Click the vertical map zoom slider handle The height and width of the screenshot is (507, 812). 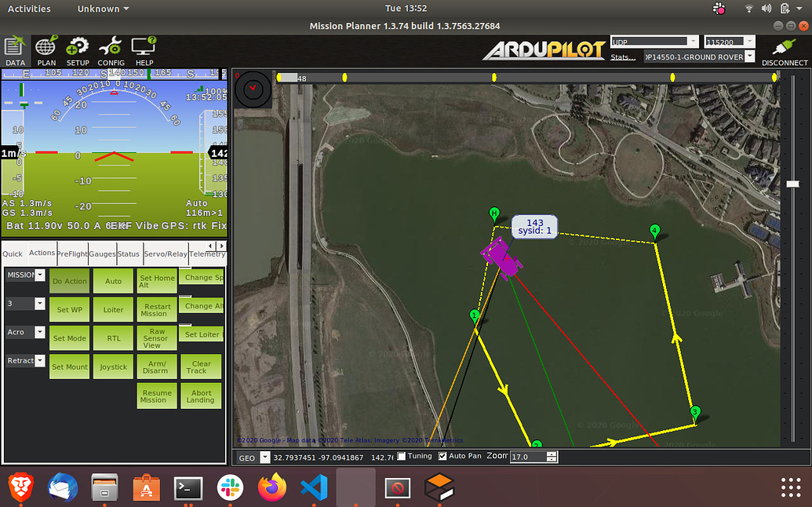792,184
